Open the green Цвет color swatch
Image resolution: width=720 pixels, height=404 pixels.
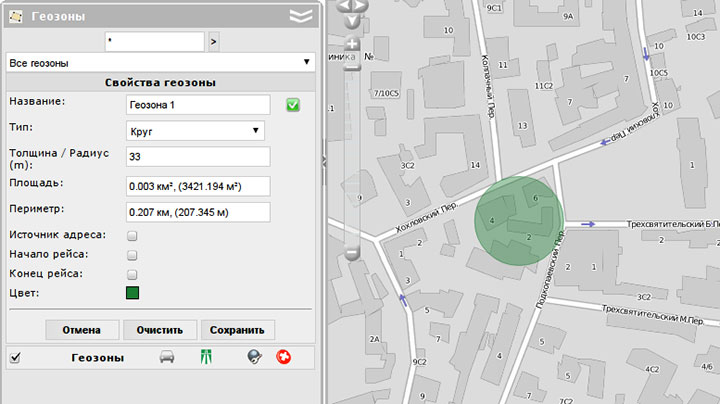pos(132,293)
